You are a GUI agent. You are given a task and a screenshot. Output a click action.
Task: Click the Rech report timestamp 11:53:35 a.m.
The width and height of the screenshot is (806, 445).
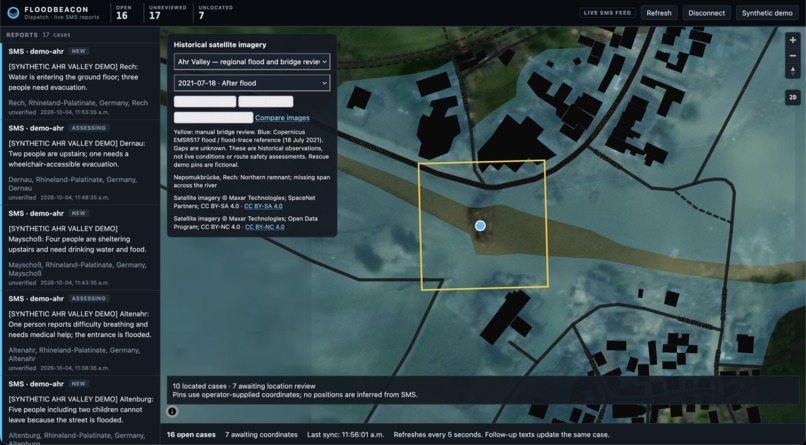(74, 112)
